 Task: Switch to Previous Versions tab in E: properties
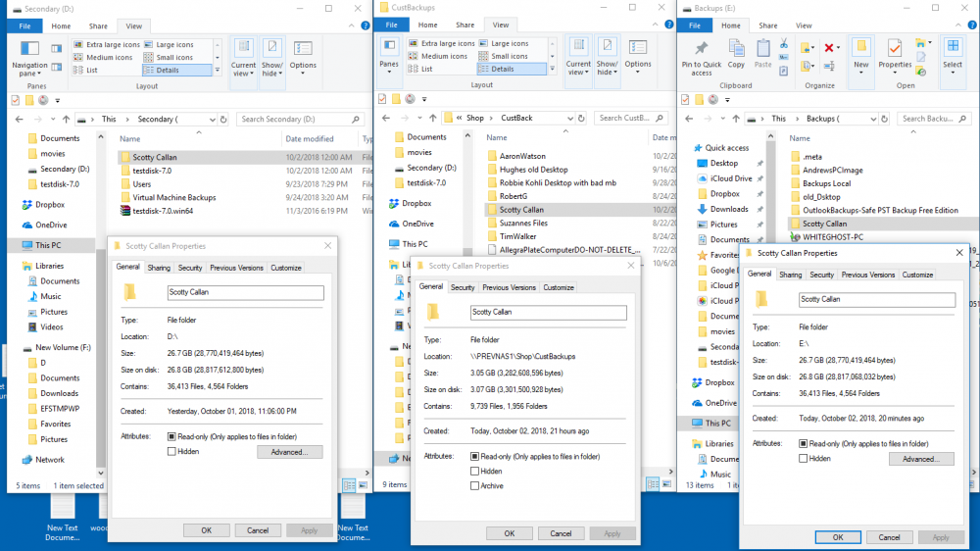point(867,275)
